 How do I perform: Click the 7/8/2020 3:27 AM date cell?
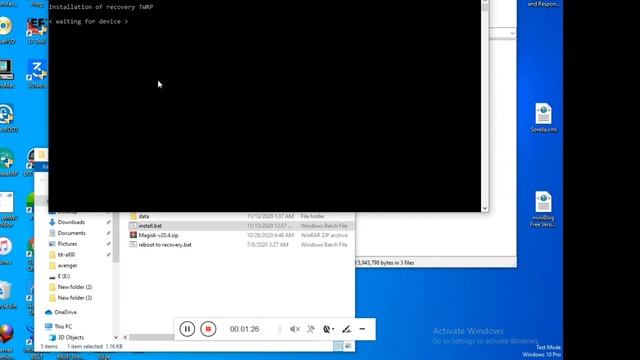[x=267, y=244]
